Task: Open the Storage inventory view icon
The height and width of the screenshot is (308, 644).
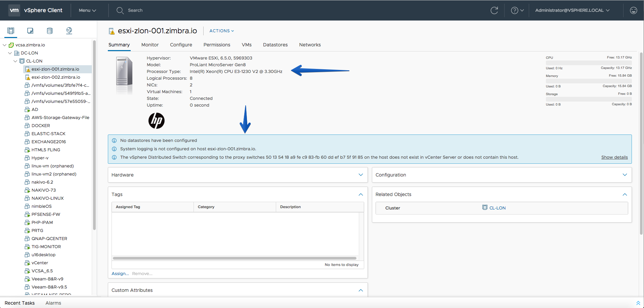Action: (50, 31)
